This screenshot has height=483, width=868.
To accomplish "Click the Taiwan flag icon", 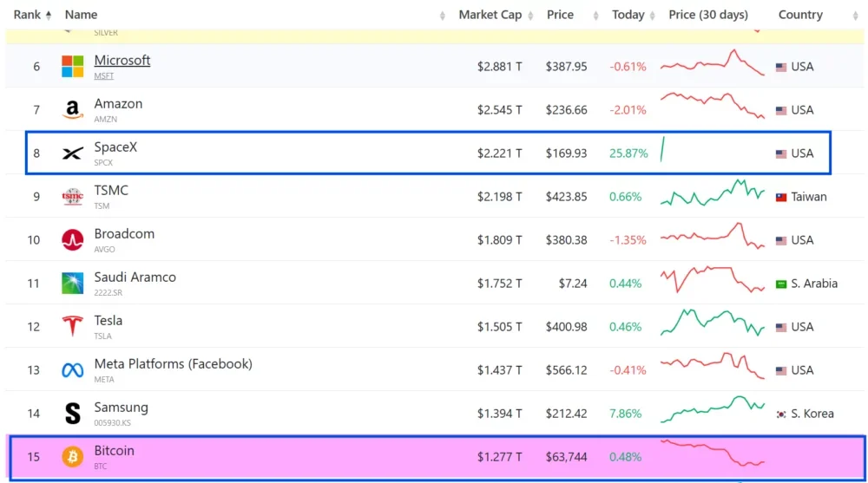I will pos(781,197).
